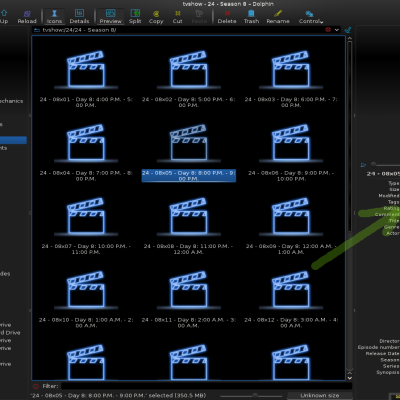This screenshot has width=400, height=400.
Task: Click the folder icon in location bar
Action: pyautogui.click(x=37, y=30)
